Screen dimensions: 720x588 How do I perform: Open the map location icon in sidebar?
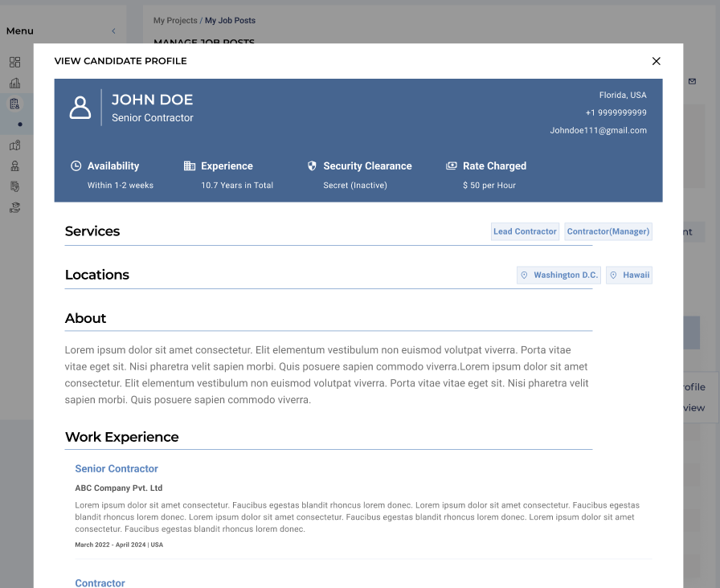click(15, 145)
